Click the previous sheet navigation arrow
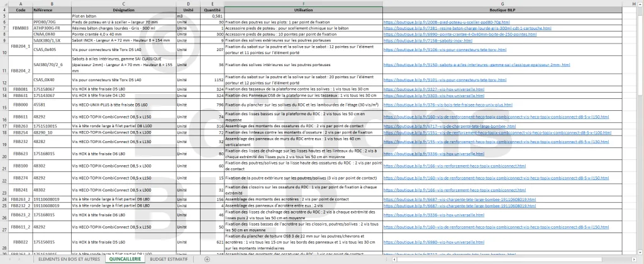 9,259
